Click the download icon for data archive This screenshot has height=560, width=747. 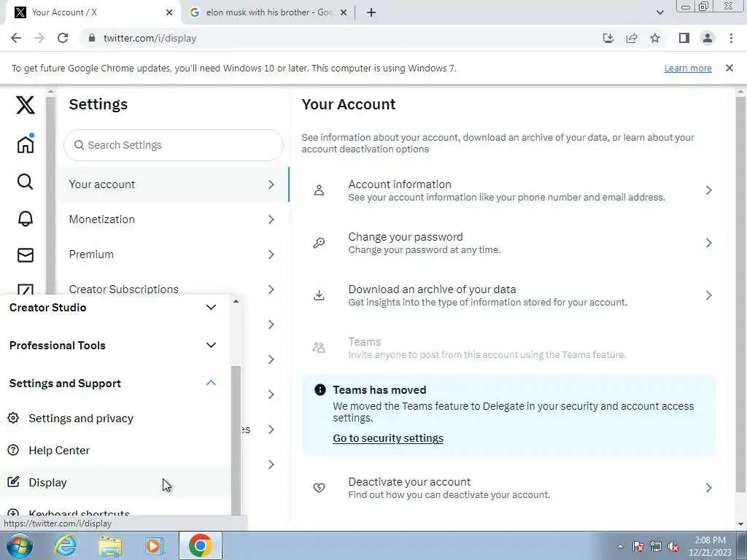pyautogui.click(x=320, y=295)
